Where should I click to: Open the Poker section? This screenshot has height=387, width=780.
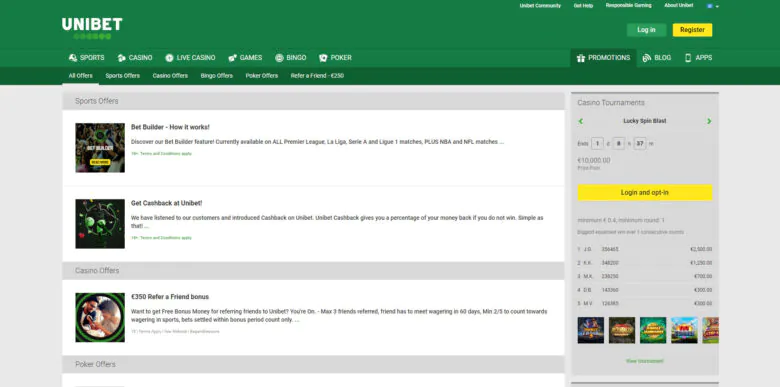pos(335,58)
